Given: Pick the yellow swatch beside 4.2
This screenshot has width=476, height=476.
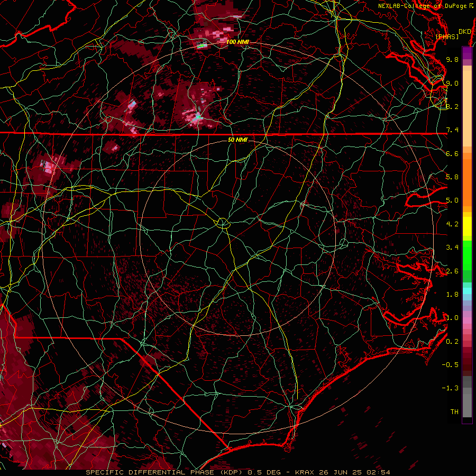Looking at the screenshot, I should pos(467,226).
